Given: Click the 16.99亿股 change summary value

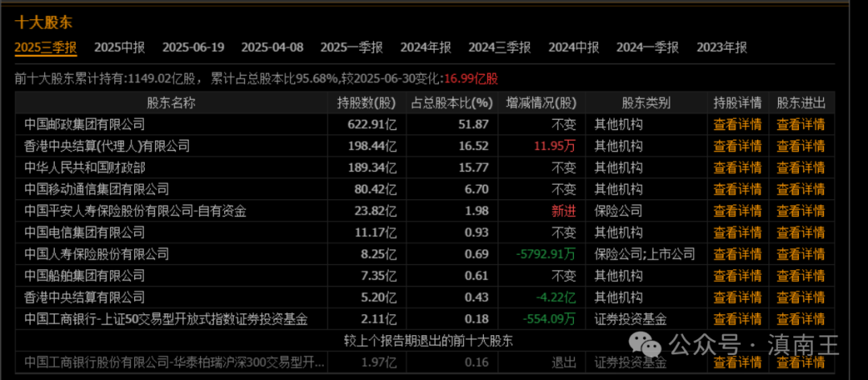Looking at the screenshot, I should point(473,79).
